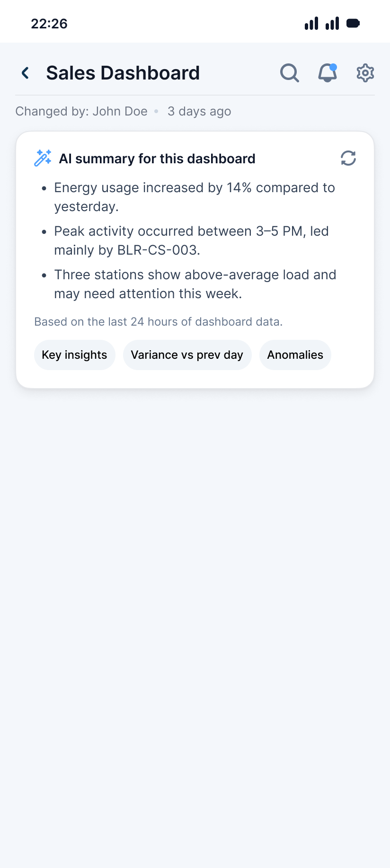Image resolution: width=390 pixels, height=868 pixels.
Task: Tap the leftmost signal strength icon
Action: click(311, 23)
